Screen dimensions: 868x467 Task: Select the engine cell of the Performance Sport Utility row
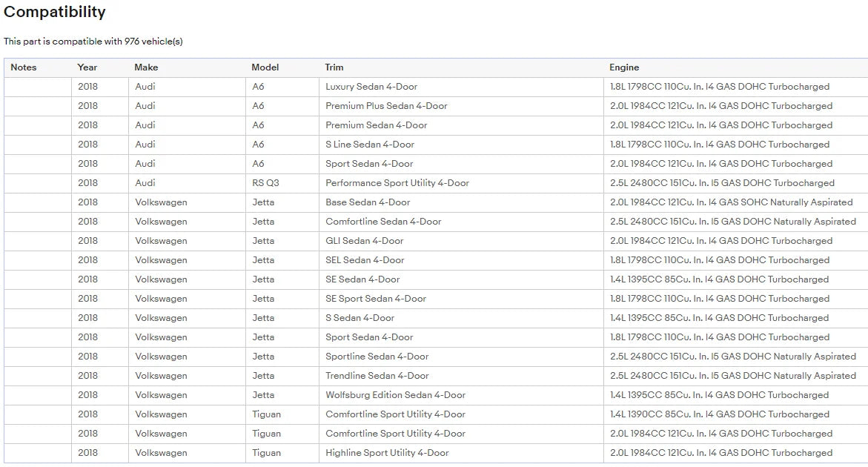coord(736,183)
